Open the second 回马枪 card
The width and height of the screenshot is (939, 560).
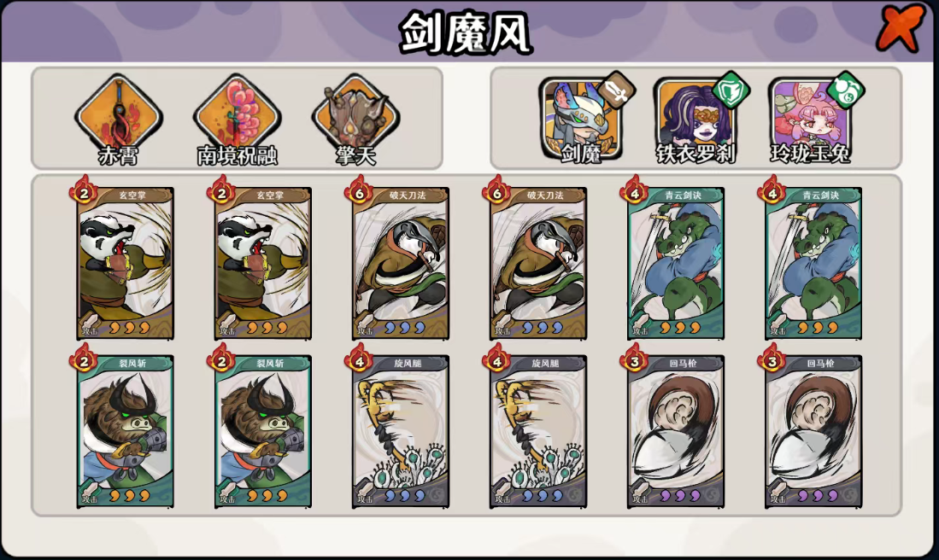(x=814, y=431)
